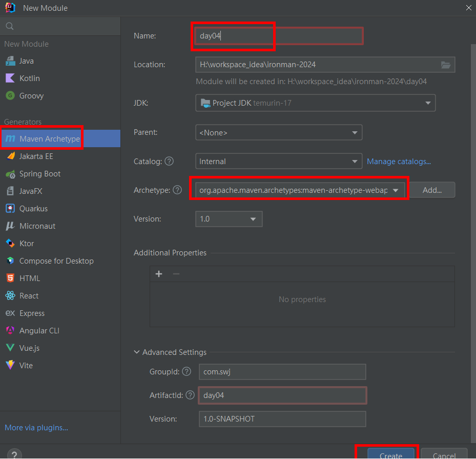The height and width of the screenshot is (459, 476).
Task: Open the Manage catalogs... link
Action: click(x=399, y=162)
